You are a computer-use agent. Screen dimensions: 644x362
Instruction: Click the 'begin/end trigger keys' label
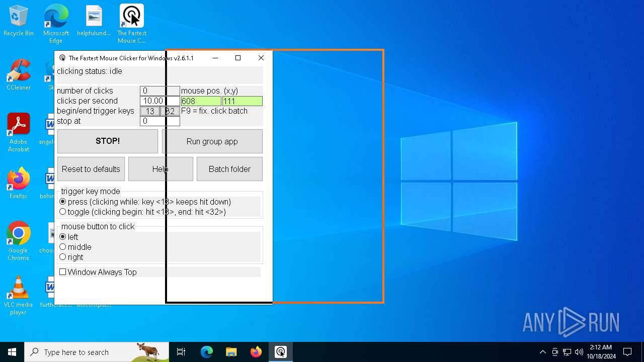point(96,111)
